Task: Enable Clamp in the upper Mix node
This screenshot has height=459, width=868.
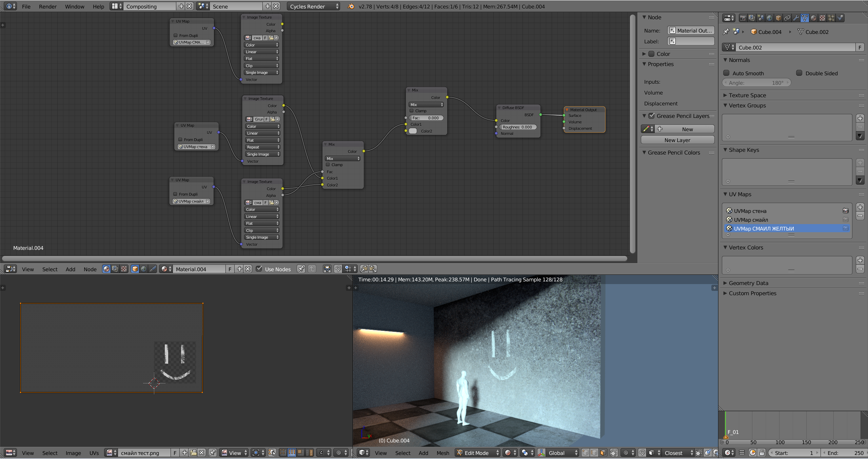Action: tap(412, 111)
